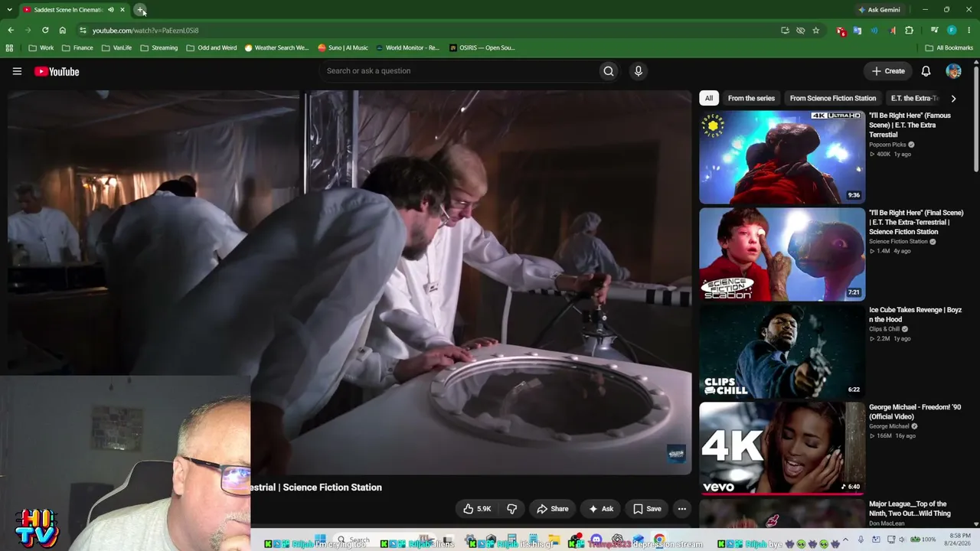Open the Chrome profile avatar
This screenshot has width=980, height=551.
point(952,31)
